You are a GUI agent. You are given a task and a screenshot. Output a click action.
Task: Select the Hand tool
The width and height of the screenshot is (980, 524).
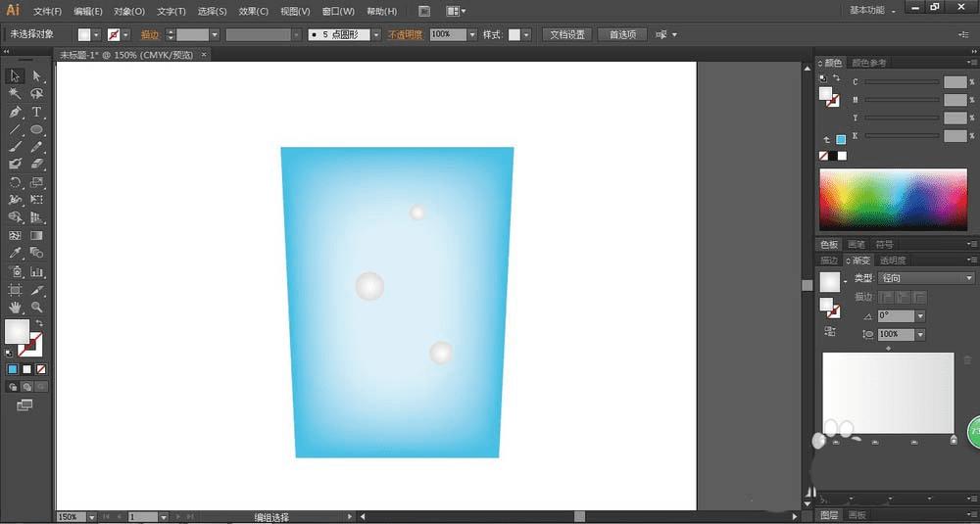tap(15, 308)
